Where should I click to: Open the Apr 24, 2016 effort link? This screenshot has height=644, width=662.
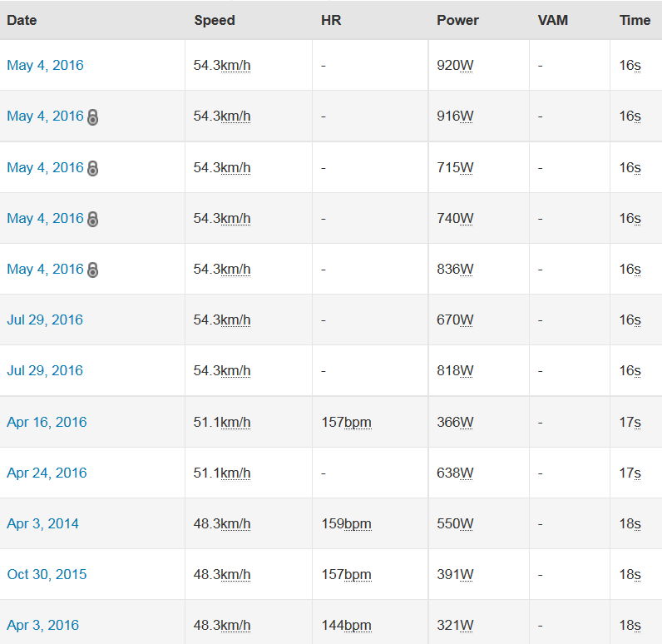pos(47,473)
